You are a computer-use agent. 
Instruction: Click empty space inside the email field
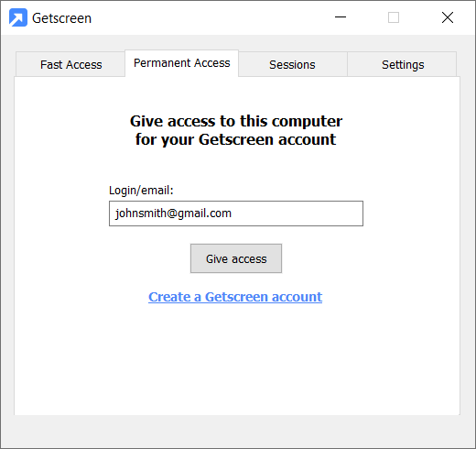coord(299,214)
